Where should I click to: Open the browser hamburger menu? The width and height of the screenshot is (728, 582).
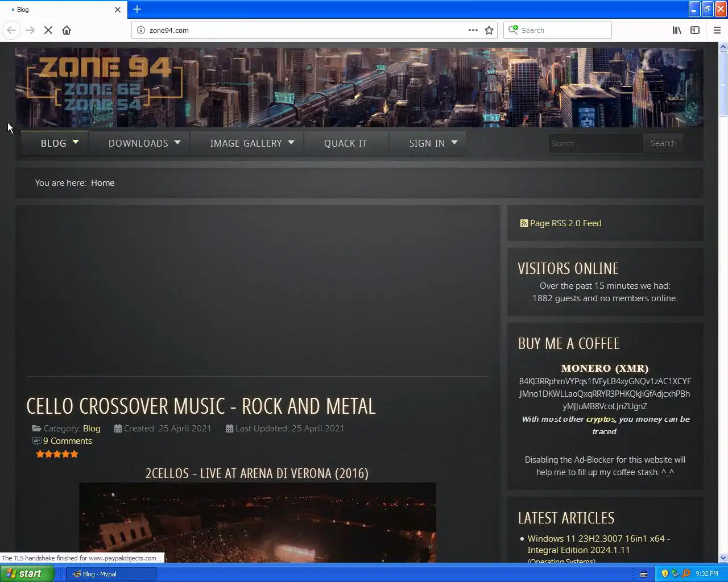[717, 30]
